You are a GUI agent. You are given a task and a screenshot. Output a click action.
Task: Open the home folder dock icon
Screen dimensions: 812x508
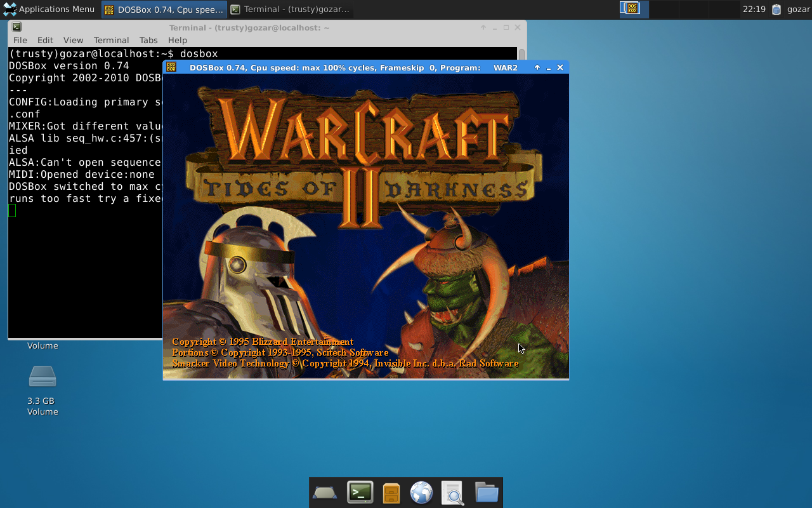tap(487, 493)
